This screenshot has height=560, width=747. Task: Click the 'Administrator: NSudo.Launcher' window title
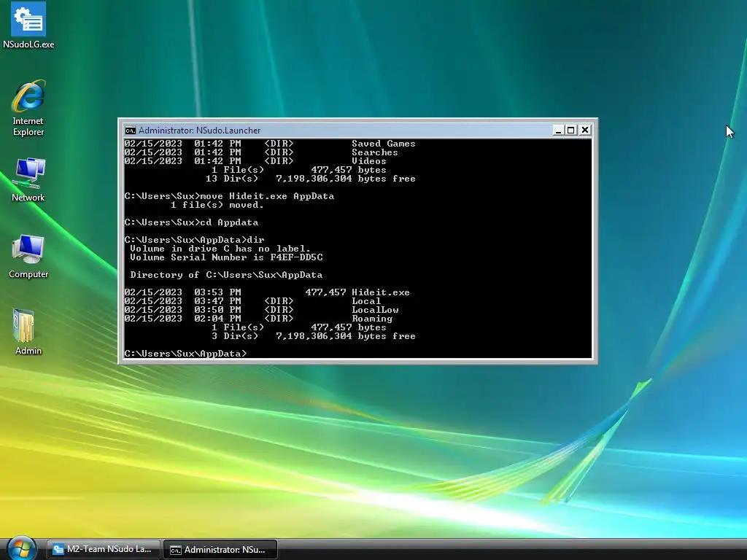(200, 131)
